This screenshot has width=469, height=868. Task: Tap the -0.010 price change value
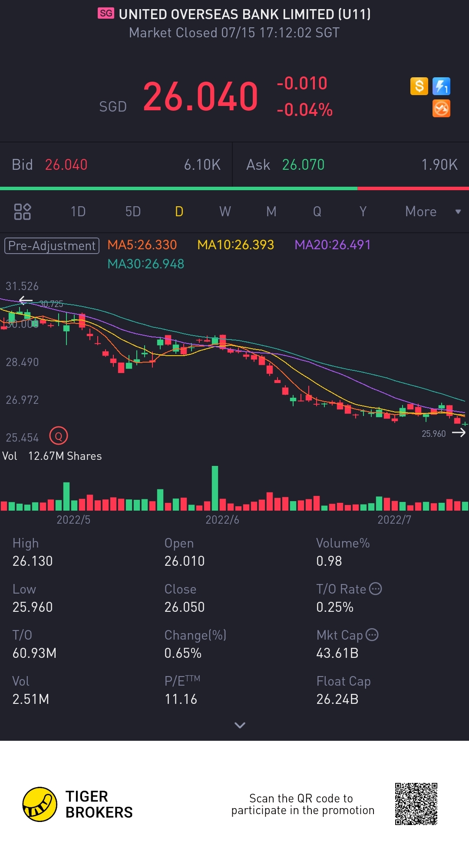tap(302, 83)
